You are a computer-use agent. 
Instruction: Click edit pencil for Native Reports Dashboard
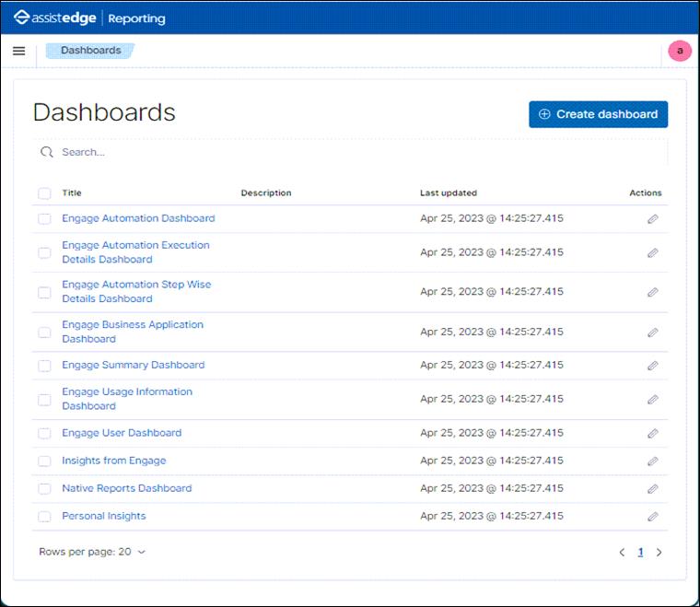(x=653, y=489)
